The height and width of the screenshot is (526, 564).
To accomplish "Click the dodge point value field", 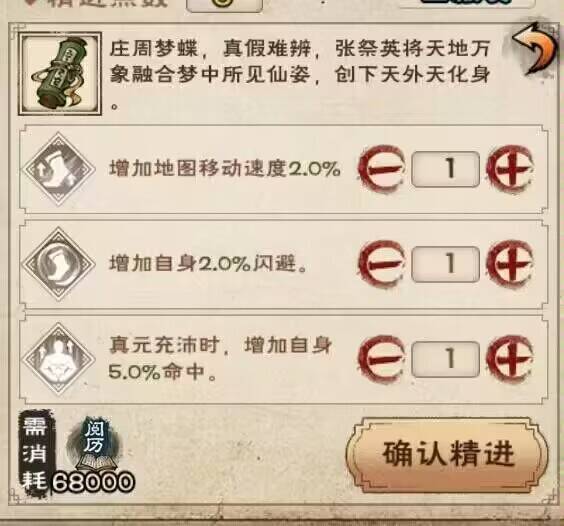I will (446, 264).
